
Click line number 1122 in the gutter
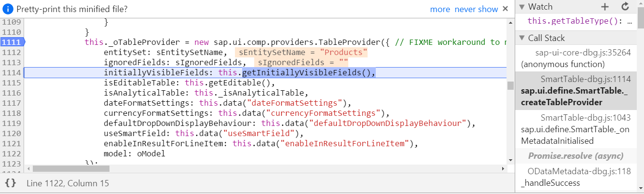tap(11, 153)
